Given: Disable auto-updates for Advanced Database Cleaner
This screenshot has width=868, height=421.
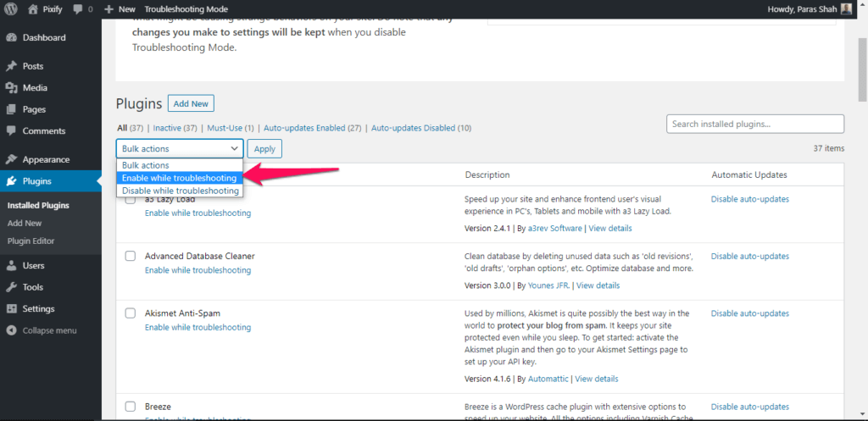Looking at the screenshot, I should pos(750,256).
